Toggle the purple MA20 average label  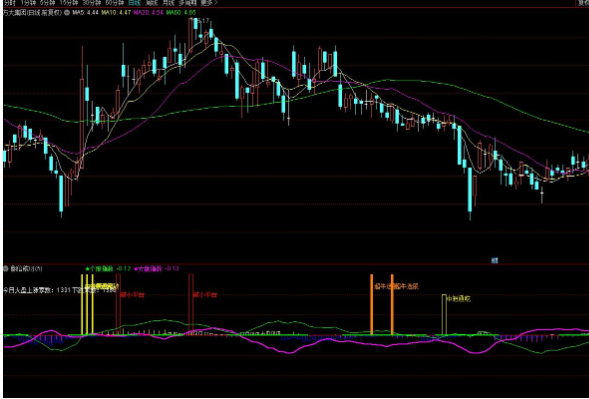point(148,12)
